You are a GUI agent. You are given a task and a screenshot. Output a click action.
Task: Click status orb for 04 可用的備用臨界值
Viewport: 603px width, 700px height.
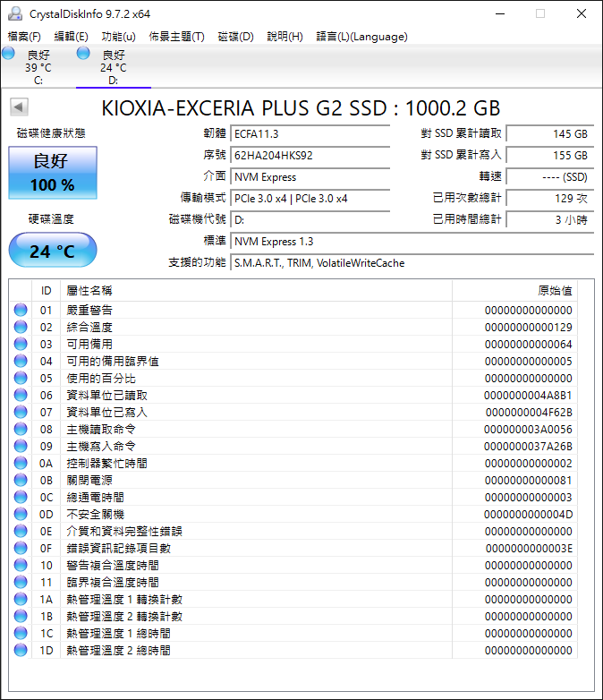(x=21, y=361)
